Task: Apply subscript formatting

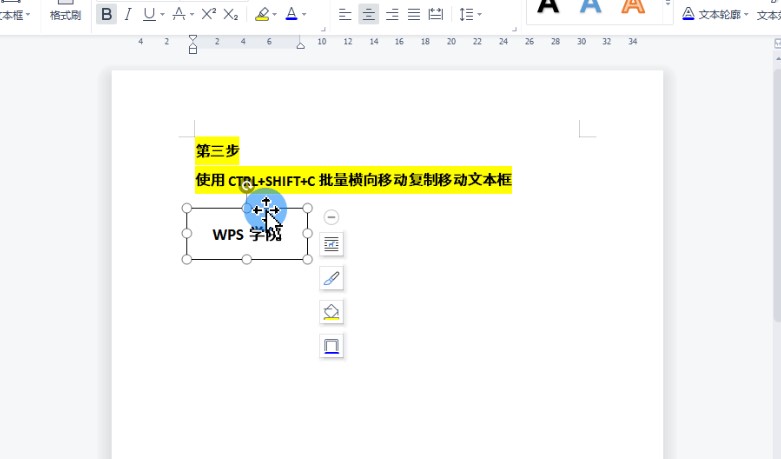Action: [x=230, y=15]
